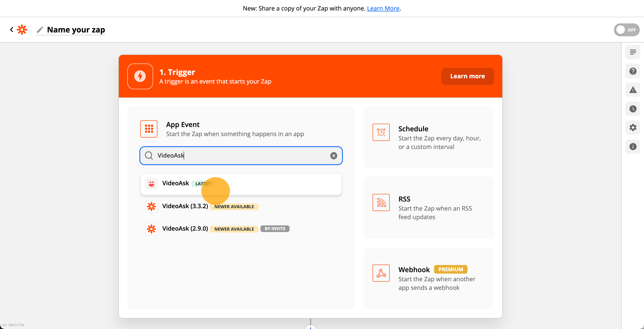Choose the Webhook trigger card
Viewport: 644px width, 329px height.
click(429, 278)
